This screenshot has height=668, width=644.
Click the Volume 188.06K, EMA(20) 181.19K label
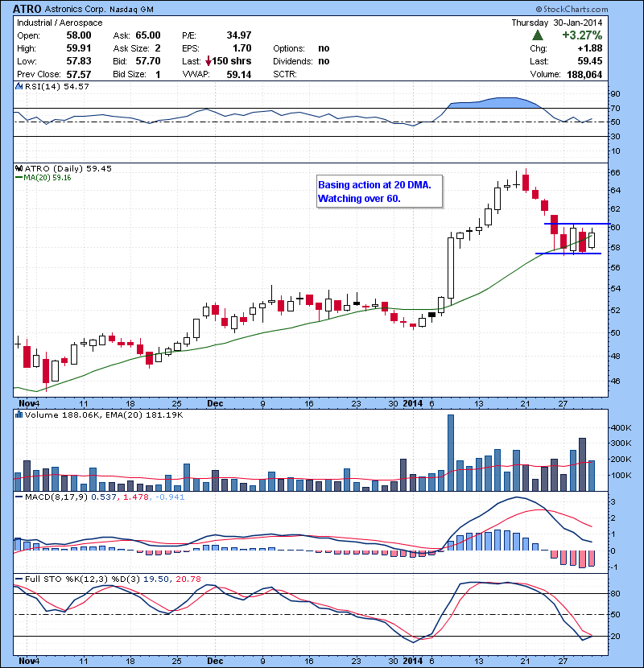pyautogui.click(x=104, y=414)
